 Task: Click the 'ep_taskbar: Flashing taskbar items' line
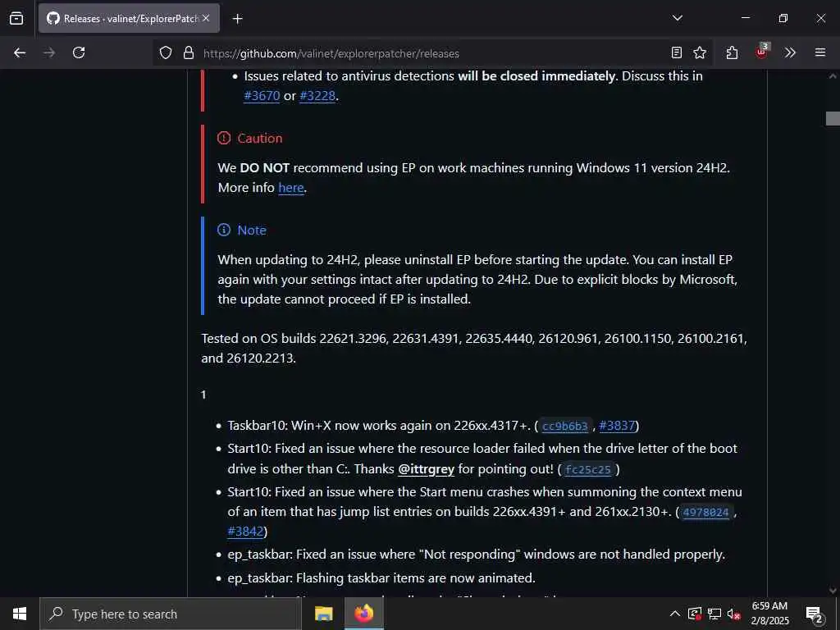click(381, 578)
